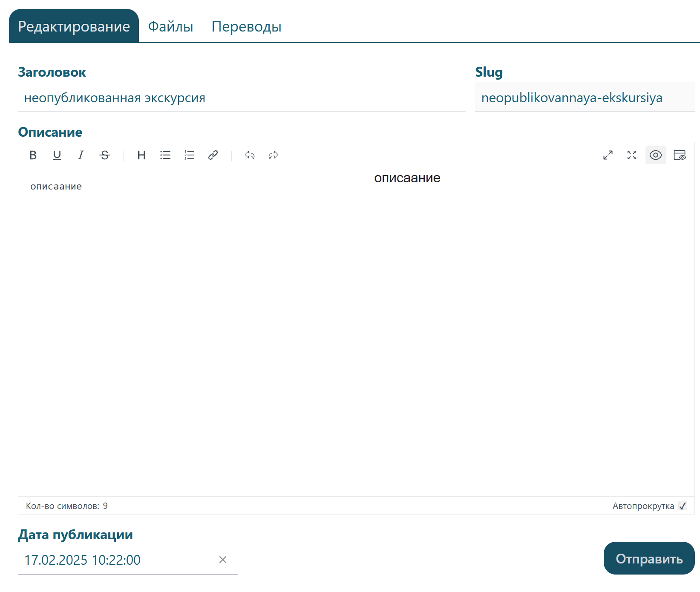Open the Переводы tab
700x592 pixels.
pyautogui.click(x=246, y=27)
